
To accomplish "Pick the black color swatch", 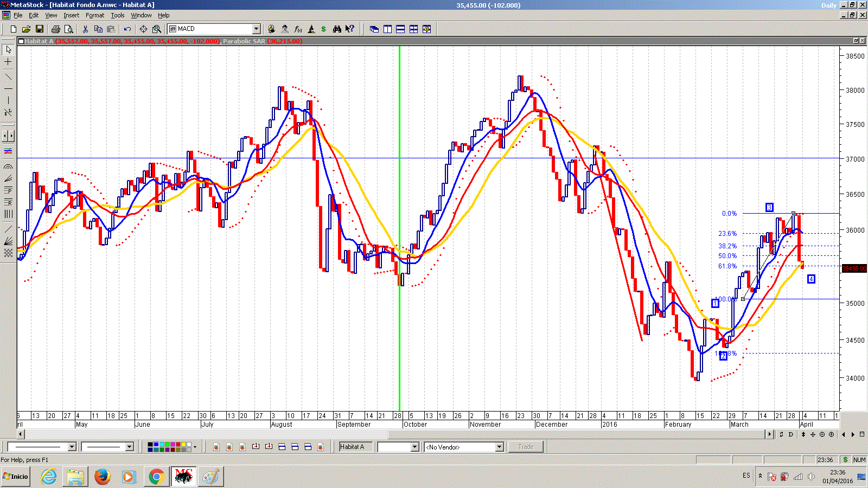I will pos(150,445).
